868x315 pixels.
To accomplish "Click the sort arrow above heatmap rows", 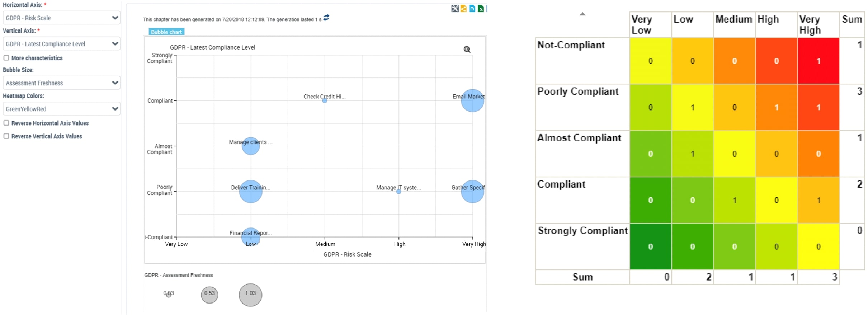I will click(582, 14).
